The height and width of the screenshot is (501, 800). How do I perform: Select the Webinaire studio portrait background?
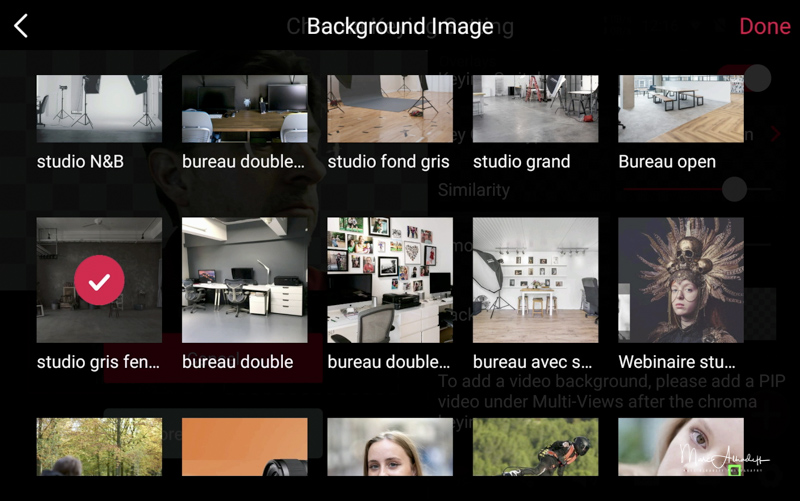[x=680, y=280]
